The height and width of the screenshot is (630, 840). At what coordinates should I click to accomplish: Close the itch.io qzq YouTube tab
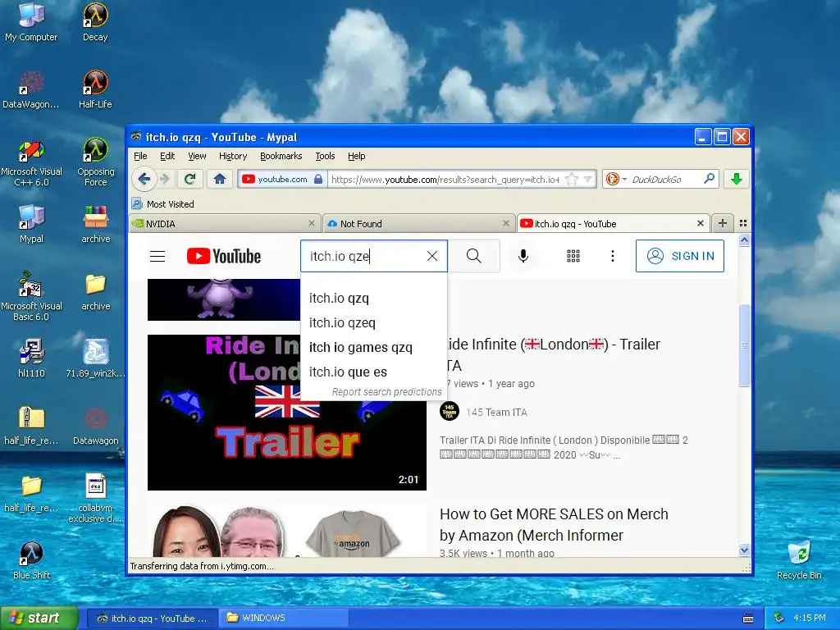(701, 223)
